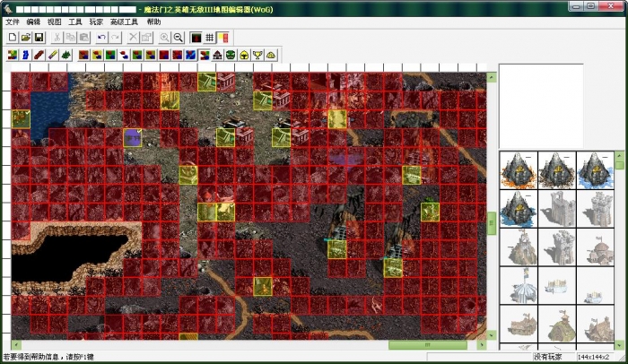The height and width of the screenshot is (364, 628).
Task: Click map vertical scrollbar thumb
Action: click(492, 221)
